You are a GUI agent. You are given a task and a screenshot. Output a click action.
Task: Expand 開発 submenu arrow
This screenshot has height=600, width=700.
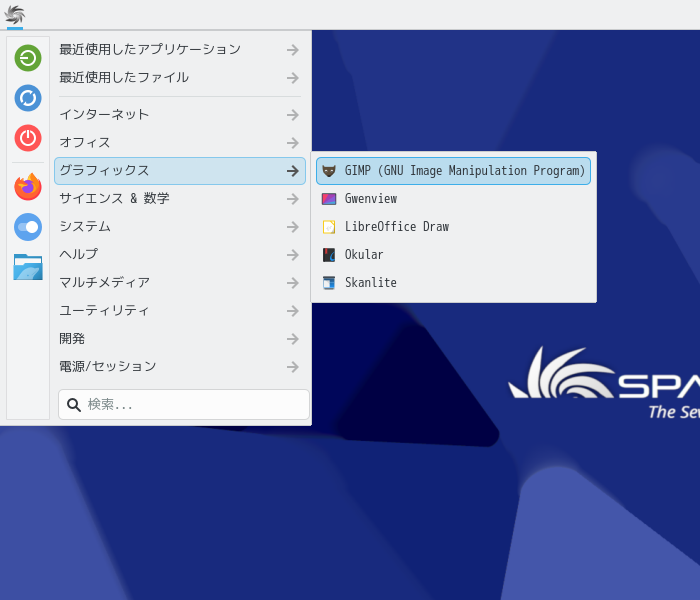click(x=293, y=339)
